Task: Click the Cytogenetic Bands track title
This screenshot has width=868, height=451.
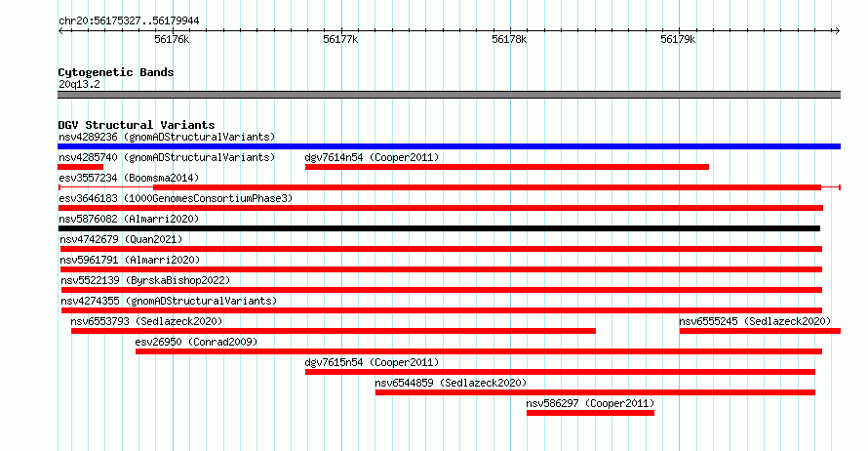Action: [x=116, y=72]
